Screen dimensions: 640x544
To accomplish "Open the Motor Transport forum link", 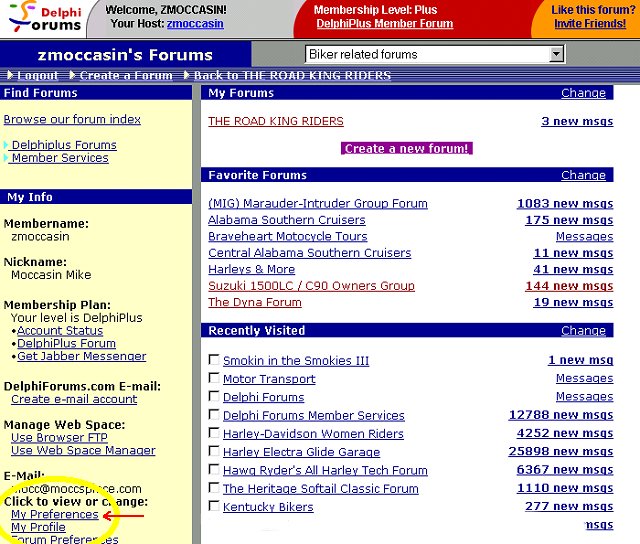I will coord(269,379).
